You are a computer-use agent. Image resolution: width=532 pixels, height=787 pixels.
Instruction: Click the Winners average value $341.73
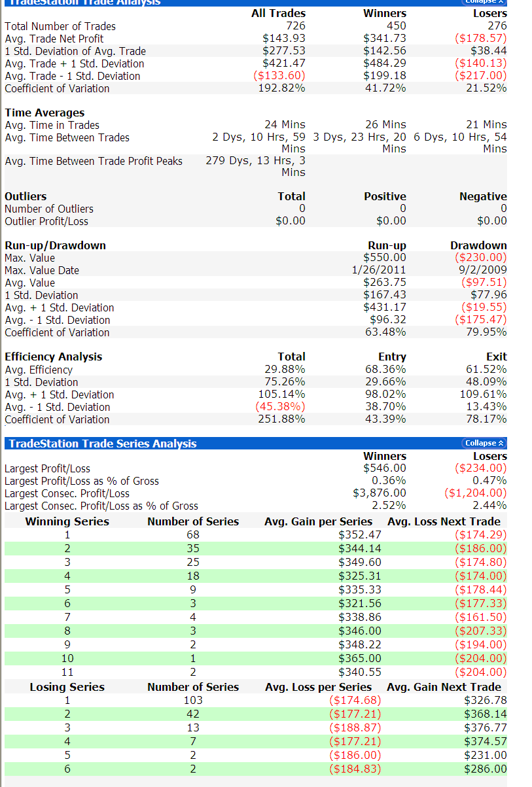pos(385,39)
